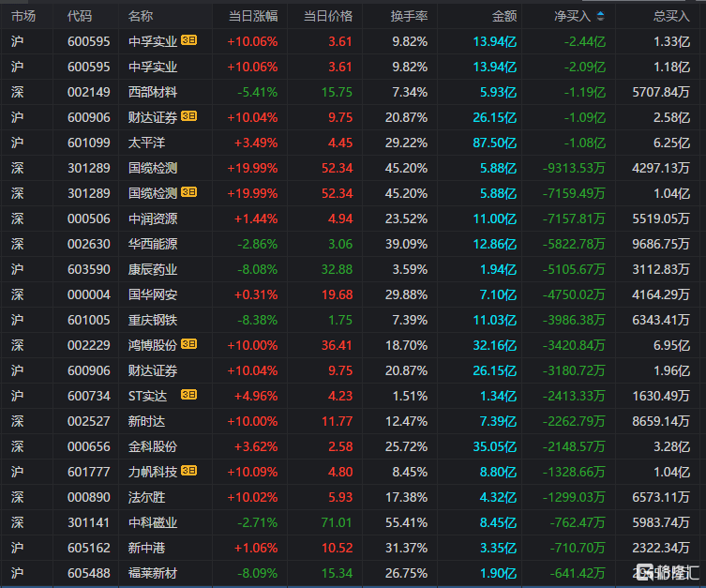Click the sort arrow on 净买入 header
The image size is (706, 588).
[x=600, y=16]
